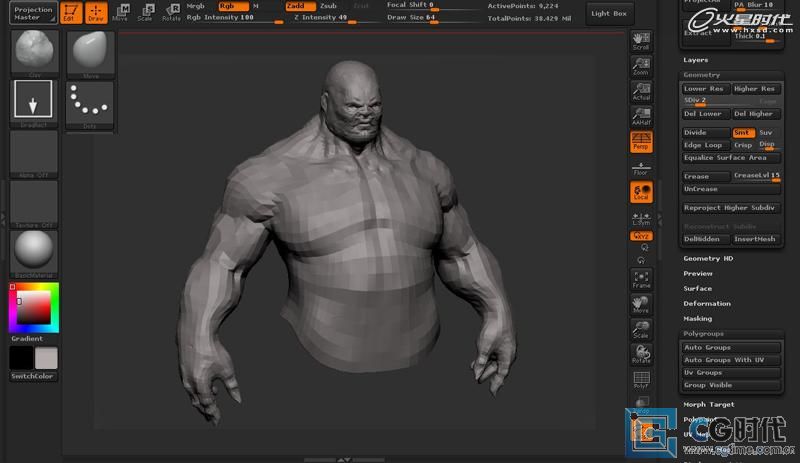Switch to Move transform mode in top toolbar
This screenshot has width=800, height=463.
coord(120,13)
